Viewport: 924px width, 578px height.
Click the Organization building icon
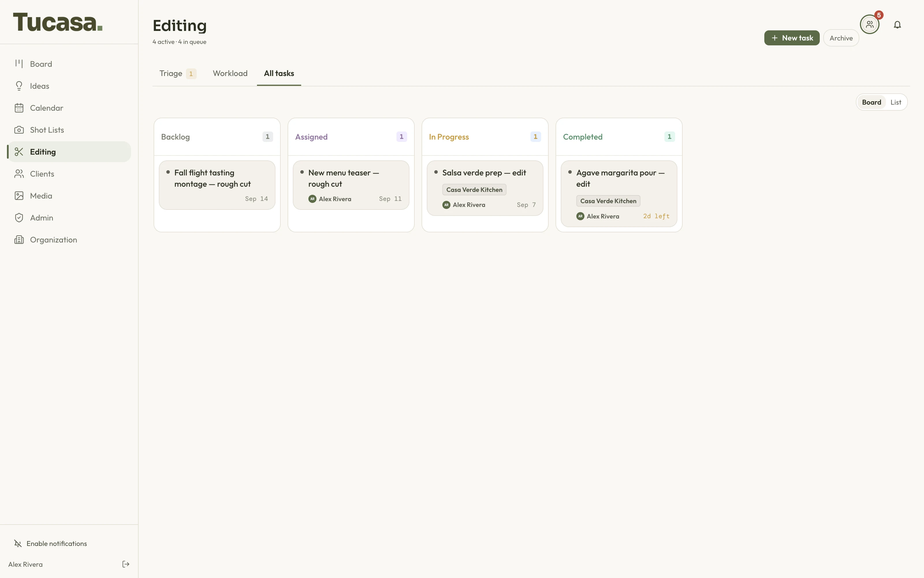(x=19, y=240)
